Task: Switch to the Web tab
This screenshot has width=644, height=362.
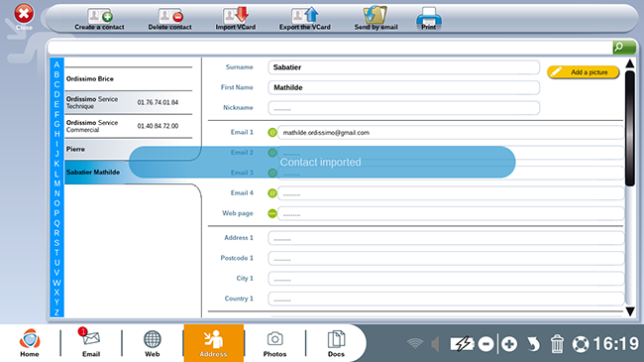Action: 152,343
